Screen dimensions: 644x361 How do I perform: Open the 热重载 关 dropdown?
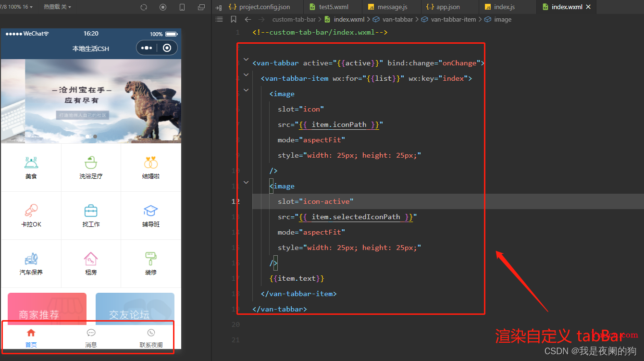tap(57, 7)
